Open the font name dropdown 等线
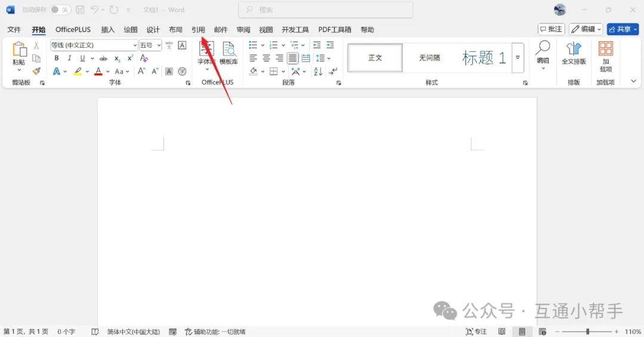644x337 pixels. (135, 45)
